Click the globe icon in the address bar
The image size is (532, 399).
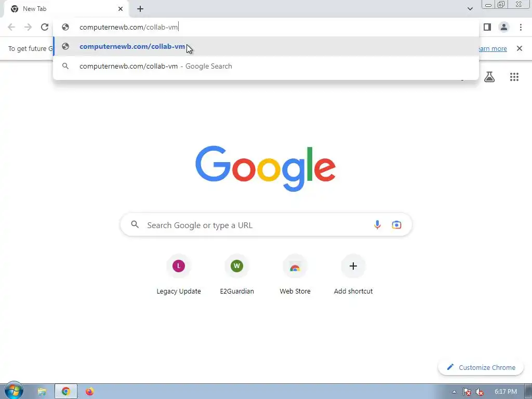(65, 27)
